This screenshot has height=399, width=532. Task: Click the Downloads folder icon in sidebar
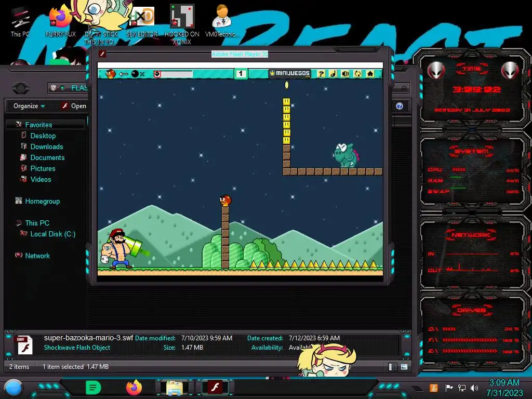pos(24,146)
